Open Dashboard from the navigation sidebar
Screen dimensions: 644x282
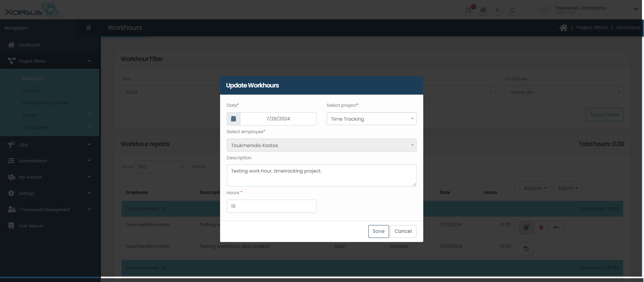(29, 45)
